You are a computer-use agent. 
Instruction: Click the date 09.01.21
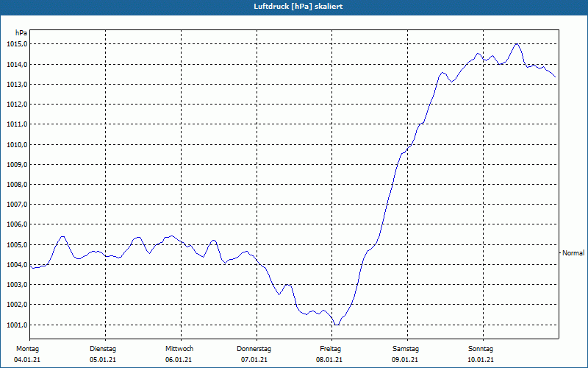406,360
